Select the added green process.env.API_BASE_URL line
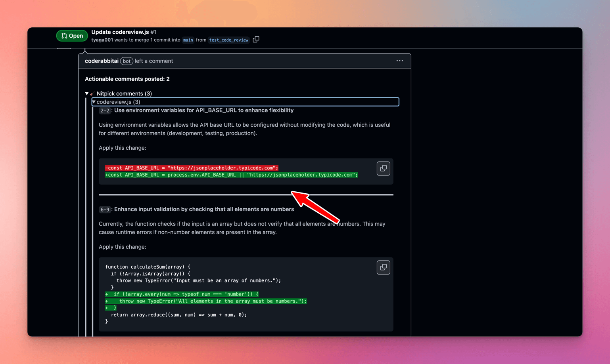This screenshot has width=610, height=364. (x=231, y=175)
